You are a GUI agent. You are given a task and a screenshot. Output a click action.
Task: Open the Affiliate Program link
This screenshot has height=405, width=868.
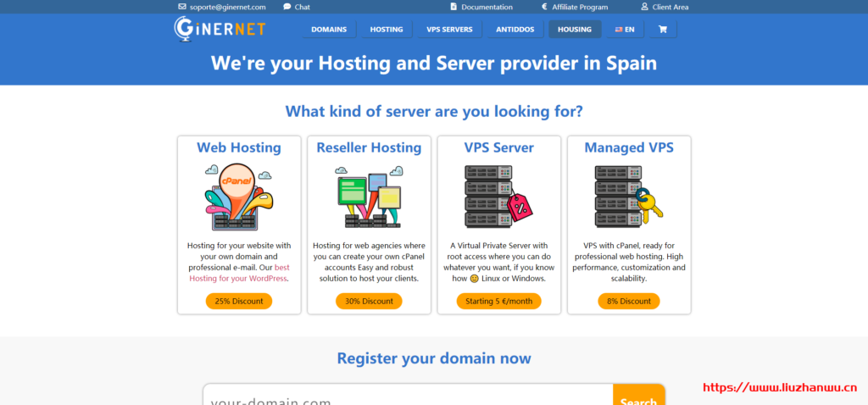pos(580,7)
